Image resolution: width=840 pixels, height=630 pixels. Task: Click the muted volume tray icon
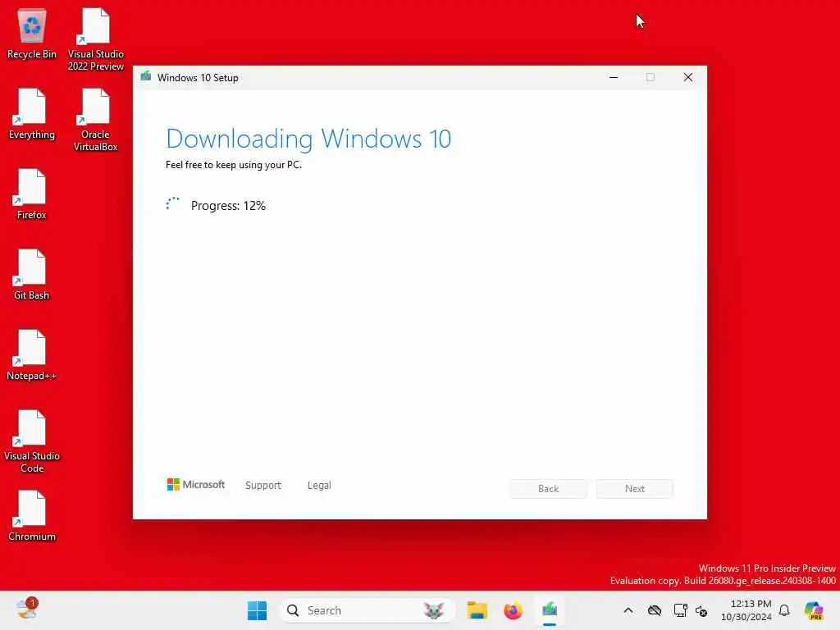pos(701,610)
